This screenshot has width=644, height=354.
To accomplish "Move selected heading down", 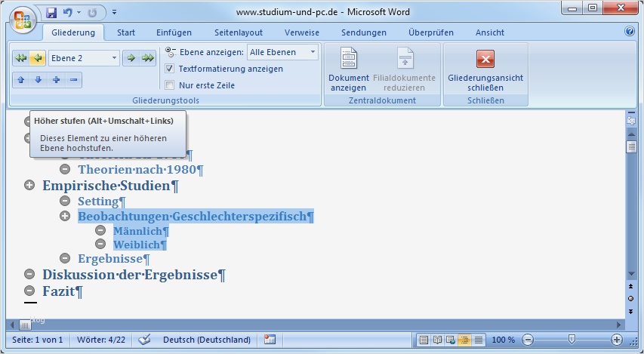I will [x=39, y=80].
